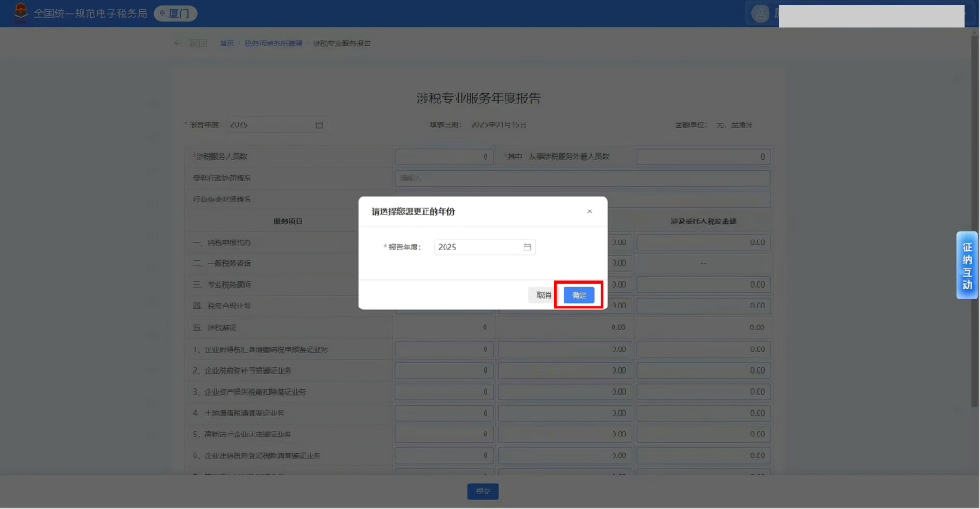Click the 五、涉税鉴证 row label
Viewport: 980px width, 509px height.
[x=215, y=328]
